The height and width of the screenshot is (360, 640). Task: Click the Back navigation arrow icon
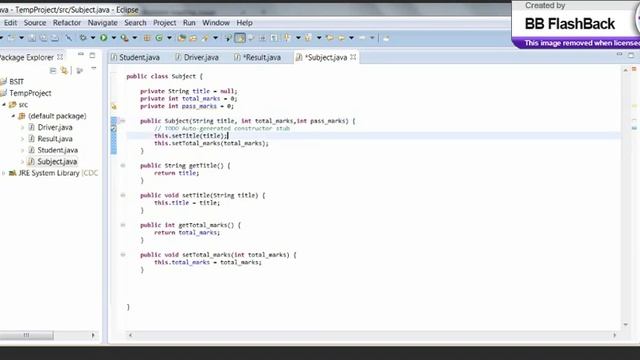(x=341, y=38)
